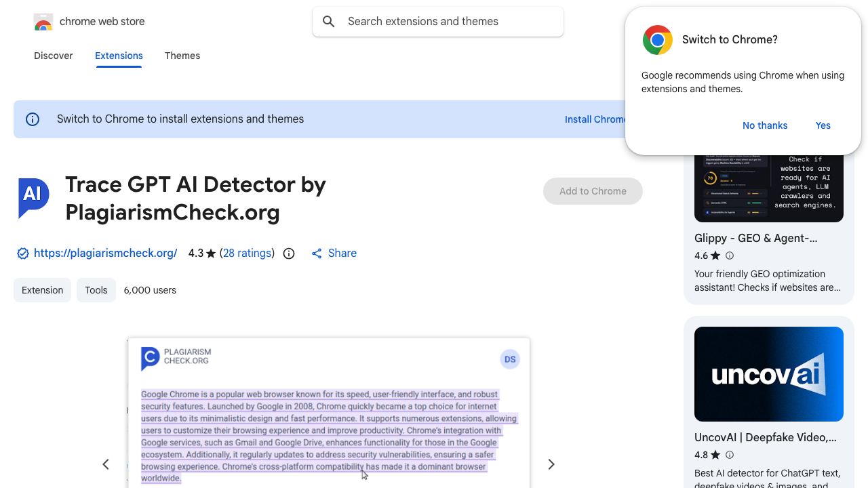Click UncovAI description text

pyautogui.click(x=768, y=477)
